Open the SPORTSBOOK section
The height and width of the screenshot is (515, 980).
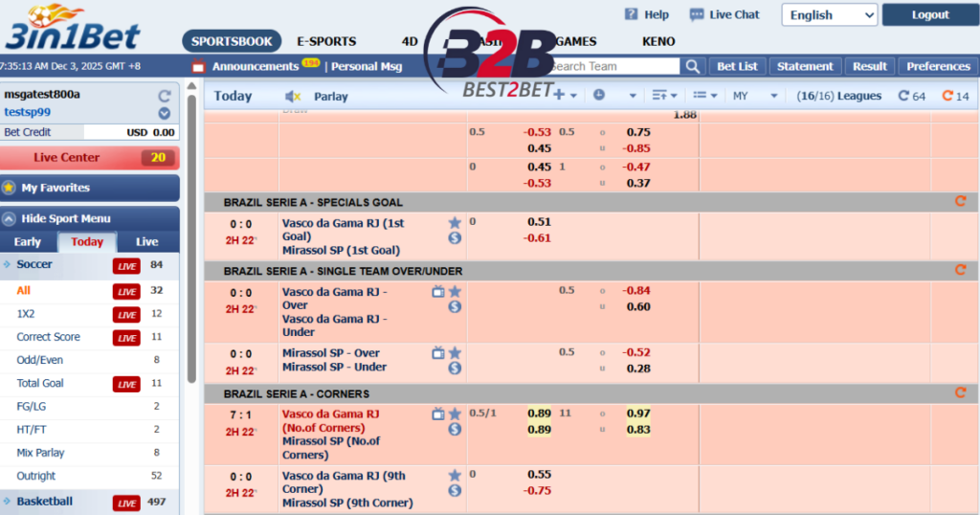232,41
